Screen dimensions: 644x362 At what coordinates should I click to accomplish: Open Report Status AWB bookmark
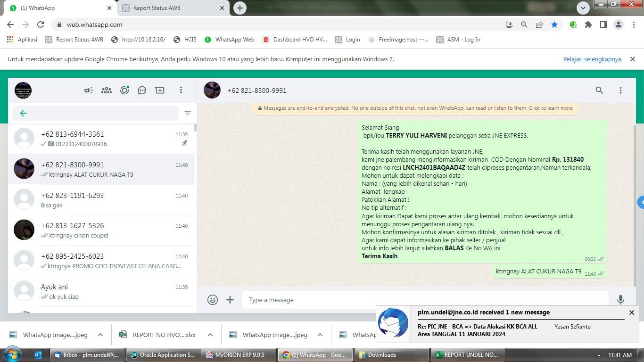click(74, 40)
